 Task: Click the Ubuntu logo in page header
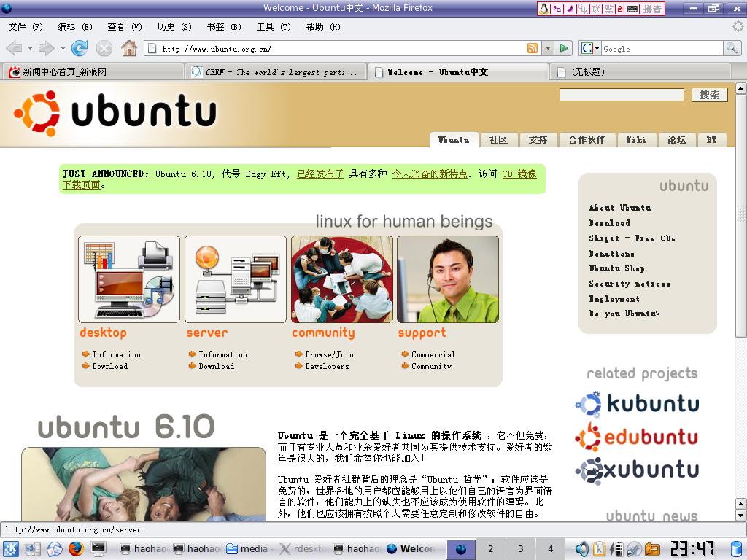coord(115,113)
